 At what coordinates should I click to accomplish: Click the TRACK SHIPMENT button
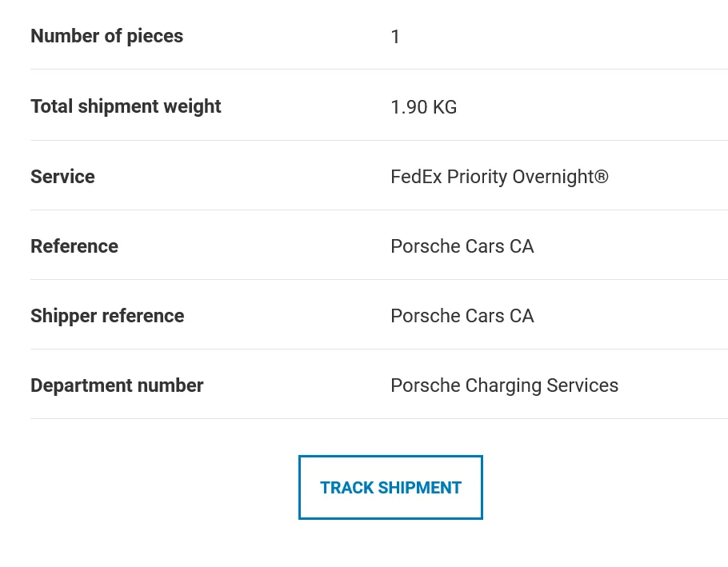tap(390, 487)
